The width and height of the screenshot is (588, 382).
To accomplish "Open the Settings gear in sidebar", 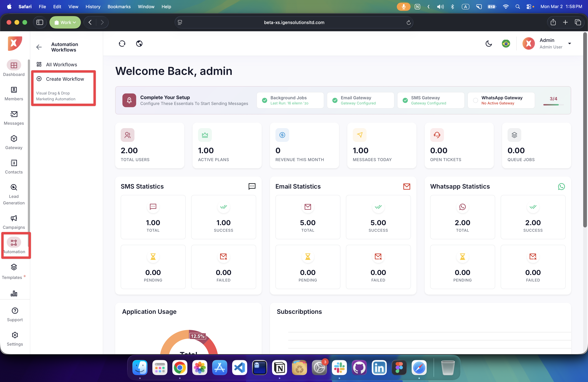I will [x=15, y=335].
